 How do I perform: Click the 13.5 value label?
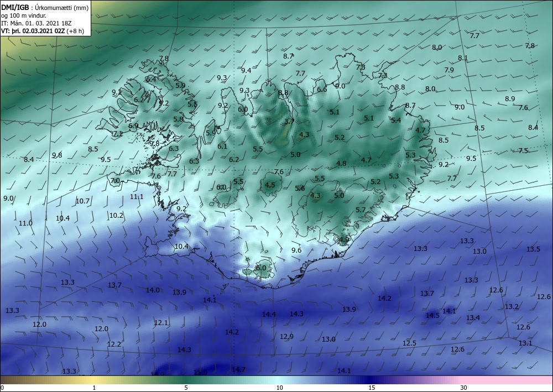(533, 249)
